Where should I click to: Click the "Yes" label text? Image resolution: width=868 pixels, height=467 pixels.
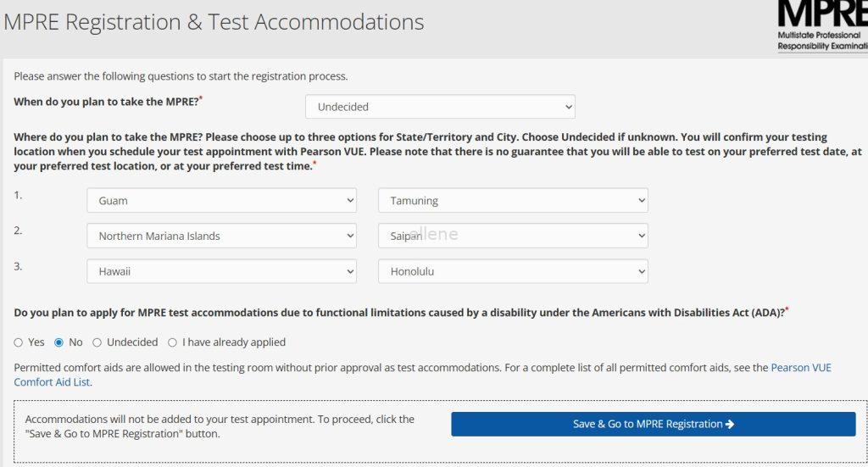coord(36,342)
